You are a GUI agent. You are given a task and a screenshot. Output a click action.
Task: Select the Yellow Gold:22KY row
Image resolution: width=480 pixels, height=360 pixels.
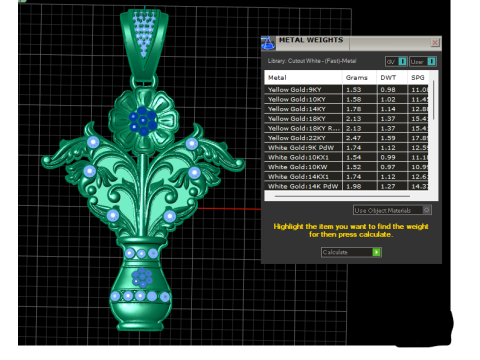pos(346,138)
